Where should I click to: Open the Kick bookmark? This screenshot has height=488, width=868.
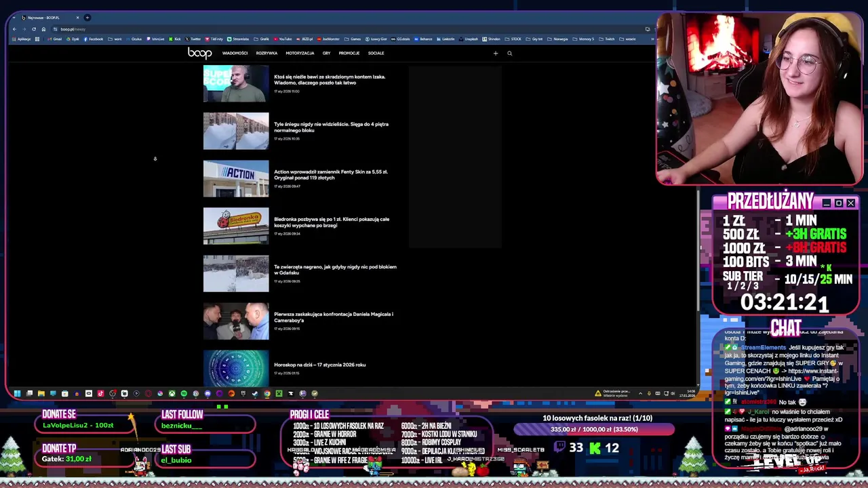tap(175, 39)
